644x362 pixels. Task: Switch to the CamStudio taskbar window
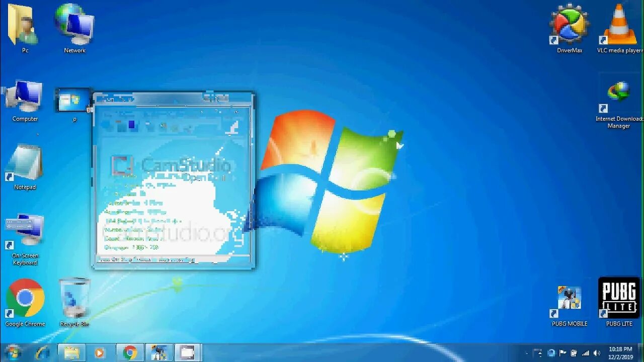pyautogui.click(x=188, y=353)
